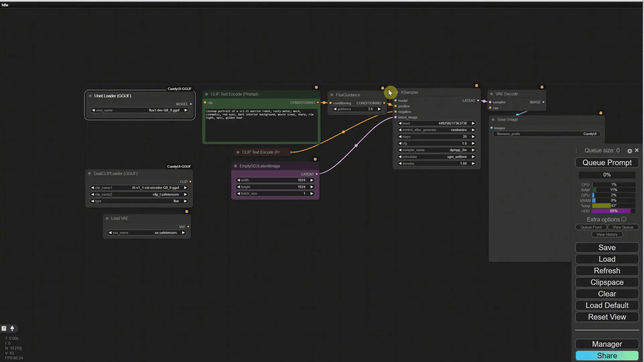Click the Queue Prompt button
This screenshot has width=644, height=362.
(607, 163)
